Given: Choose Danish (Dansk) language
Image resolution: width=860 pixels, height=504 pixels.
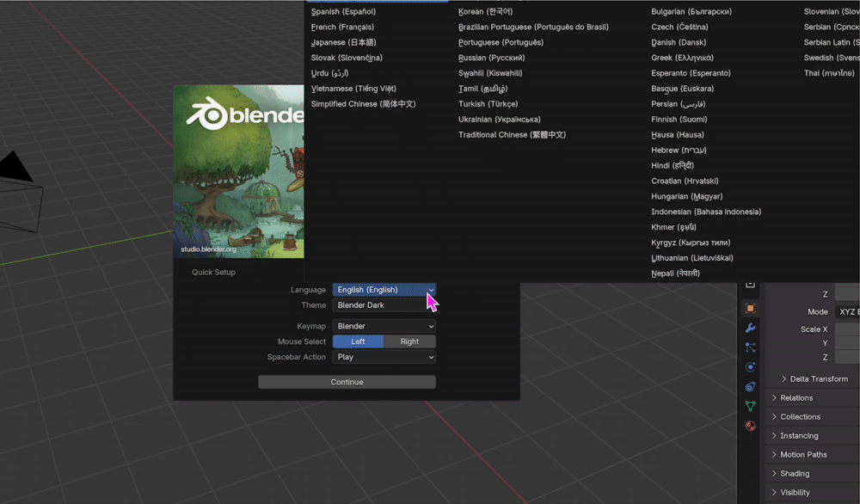Looking at the screenshot, I should (x=679, y=42).
